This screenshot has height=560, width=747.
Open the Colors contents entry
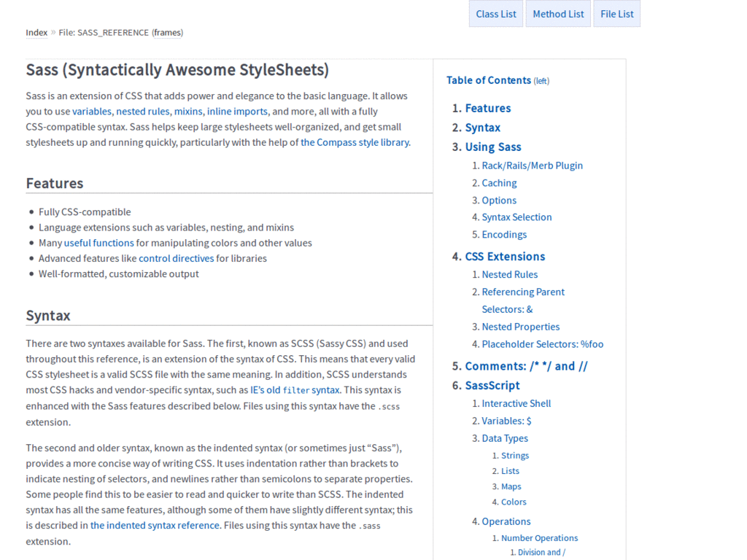pos(513,502)
